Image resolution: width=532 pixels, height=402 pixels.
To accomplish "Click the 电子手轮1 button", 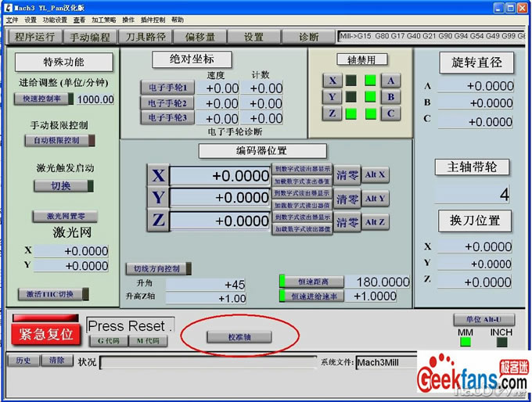I will point(167,88).
